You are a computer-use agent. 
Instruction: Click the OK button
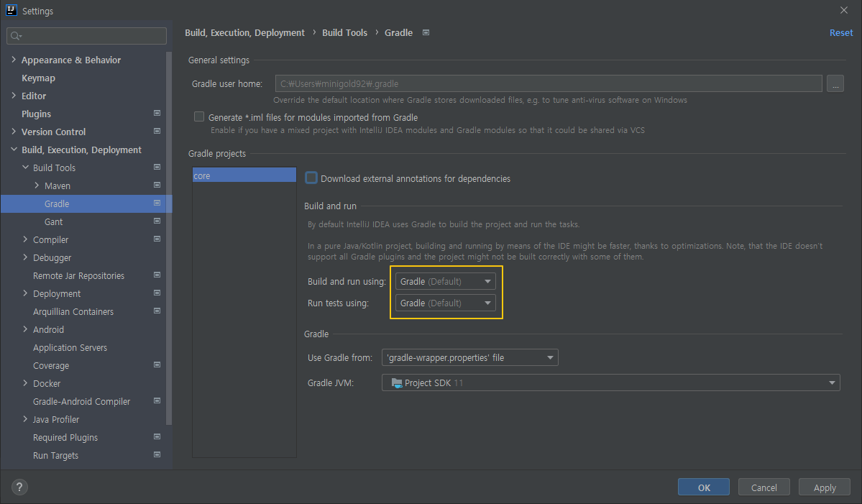click(x=704, y=487)
